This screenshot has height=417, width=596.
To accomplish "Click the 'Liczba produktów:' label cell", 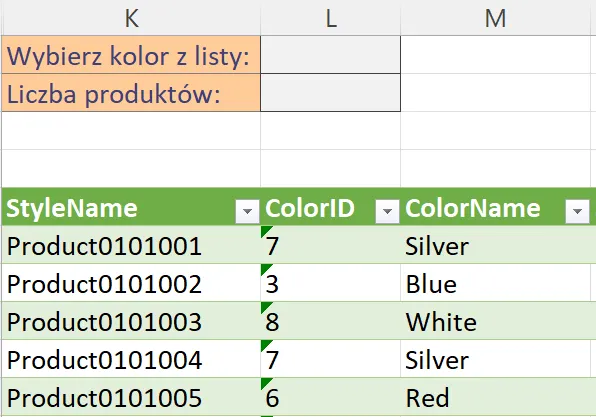I will tap(131, 93).
